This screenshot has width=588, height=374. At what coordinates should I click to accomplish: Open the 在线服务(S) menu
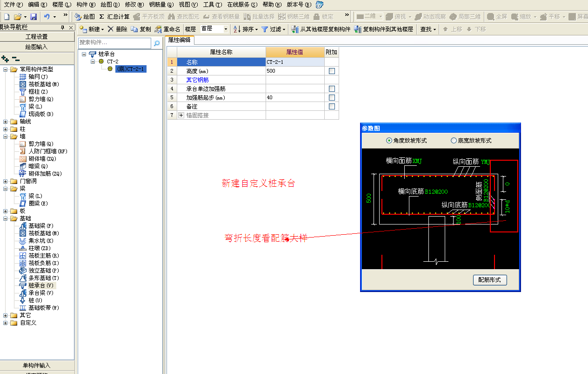click(242, 5)
